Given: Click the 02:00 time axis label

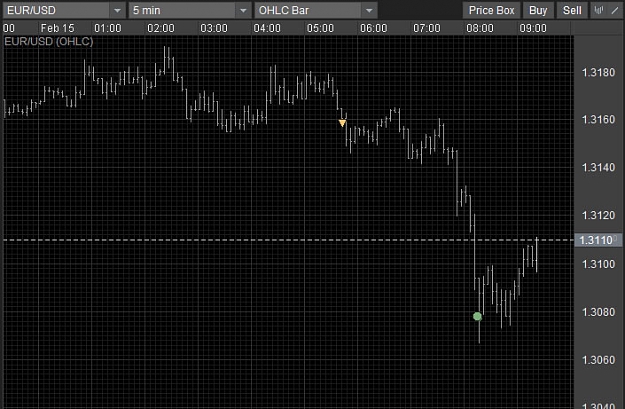Looking at the screenshot, I should (x=161, y=28).
